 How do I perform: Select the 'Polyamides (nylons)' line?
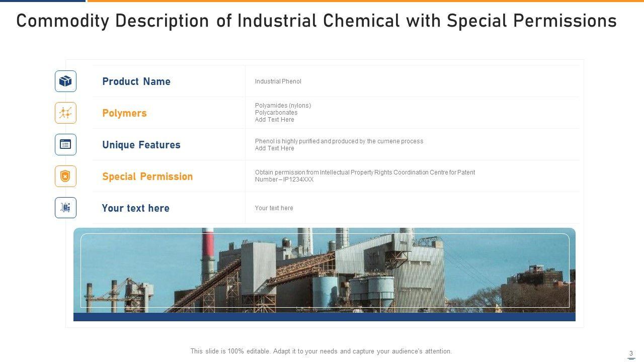[x=283, y=106]
